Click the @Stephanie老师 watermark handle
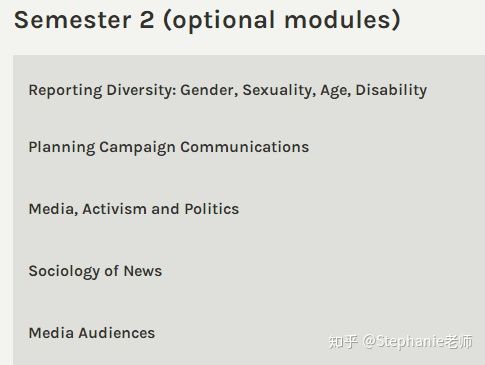485x365 pixels. [418, 342]
